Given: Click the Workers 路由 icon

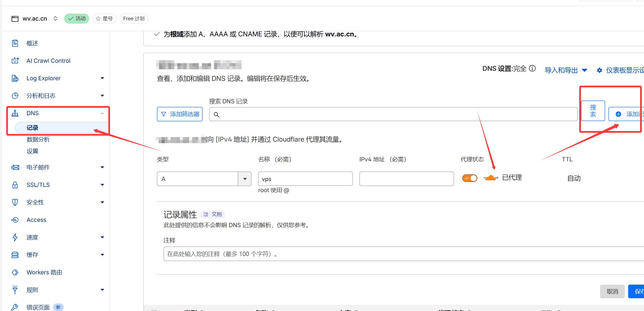Looking at the screenshot, I should tap(15, 272).
